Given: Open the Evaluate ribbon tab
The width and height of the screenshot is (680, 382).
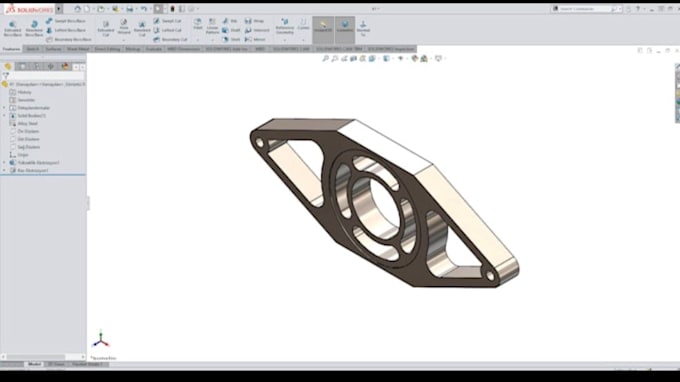Looking at the screenshot, I should (x=154, y=49).
